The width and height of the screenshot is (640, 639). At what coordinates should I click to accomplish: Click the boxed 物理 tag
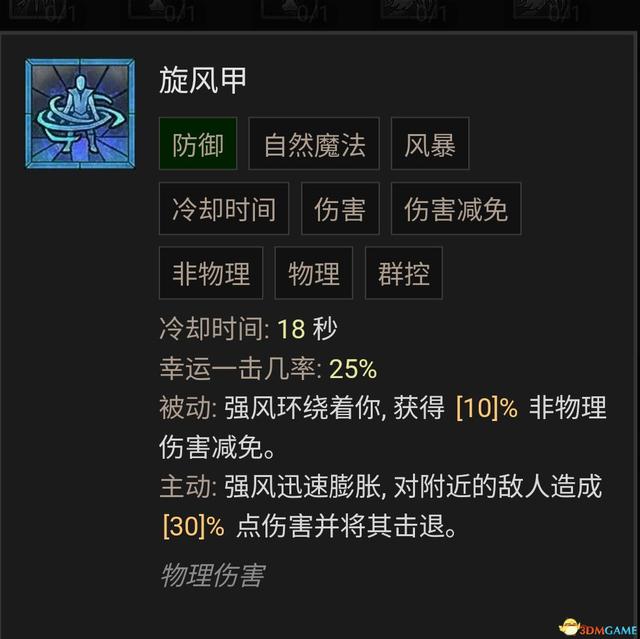click(313, 273)
